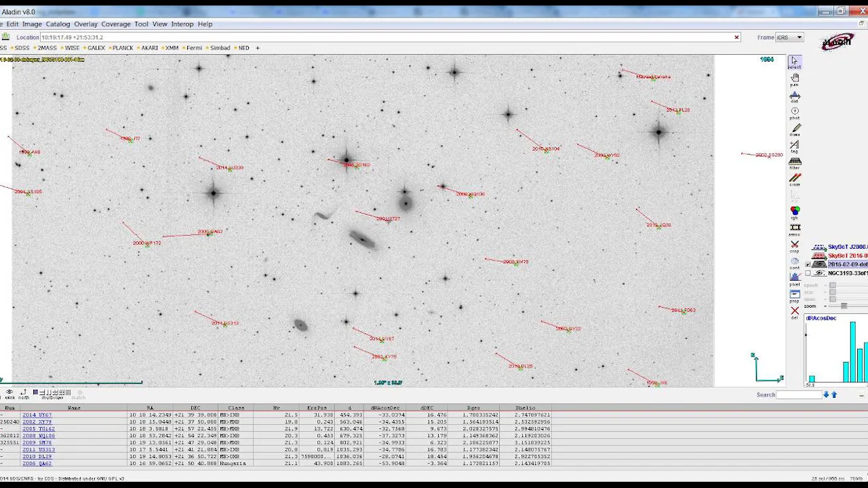Open the rgb color composition tool
Image resolution: width=868 pixels, height=488 pixels.
(795, 213)
